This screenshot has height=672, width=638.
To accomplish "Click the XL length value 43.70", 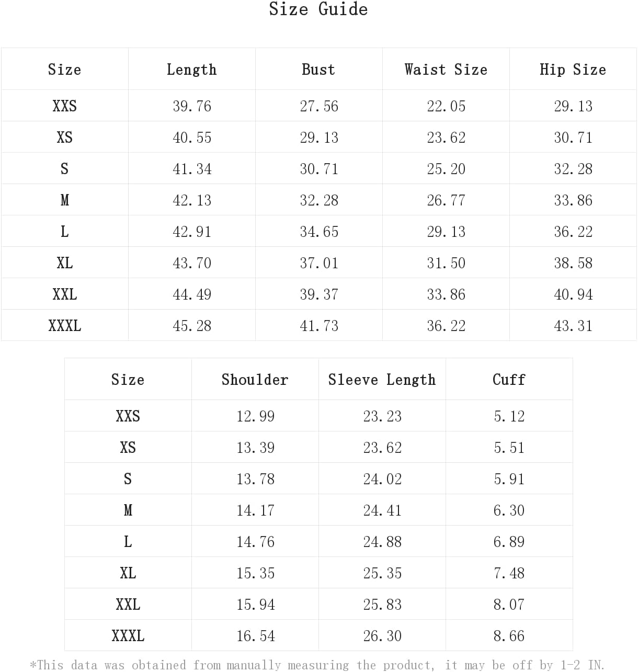I will [192, 263].
